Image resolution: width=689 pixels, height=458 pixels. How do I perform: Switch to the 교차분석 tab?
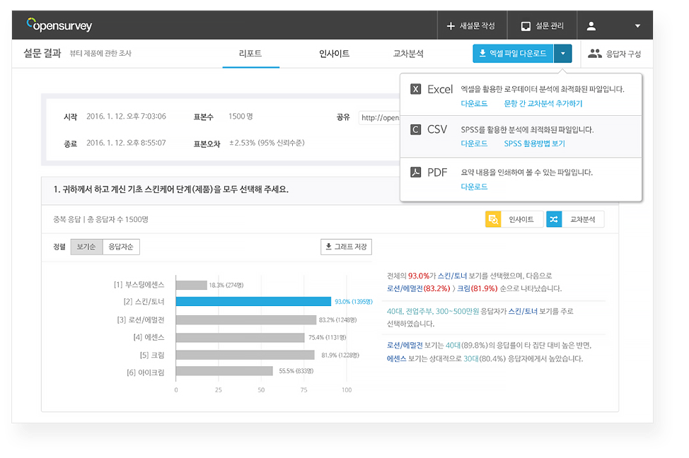tap(408, 54)
